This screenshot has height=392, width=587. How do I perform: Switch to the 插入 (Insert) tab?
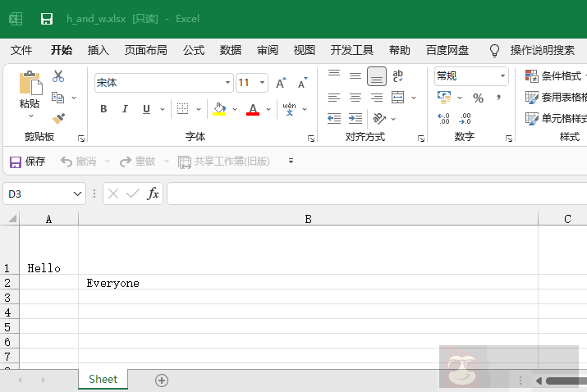(99, 50)
